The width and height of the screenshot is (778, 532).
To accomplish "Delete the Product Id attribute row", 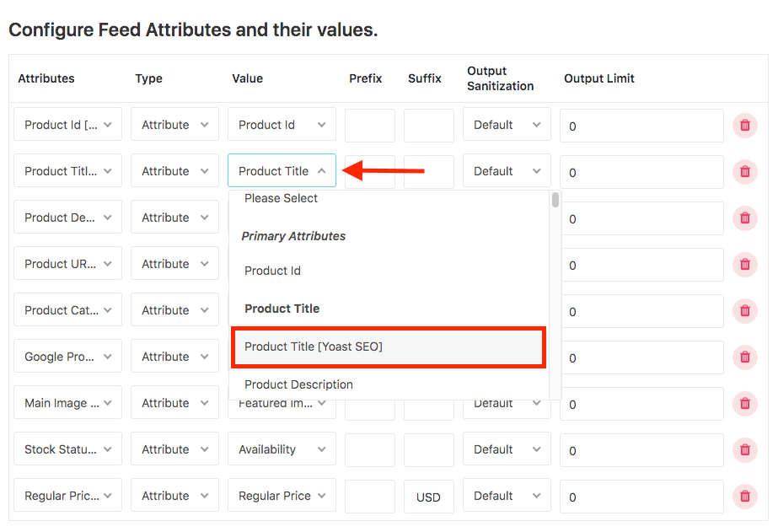I will (745, 125).
